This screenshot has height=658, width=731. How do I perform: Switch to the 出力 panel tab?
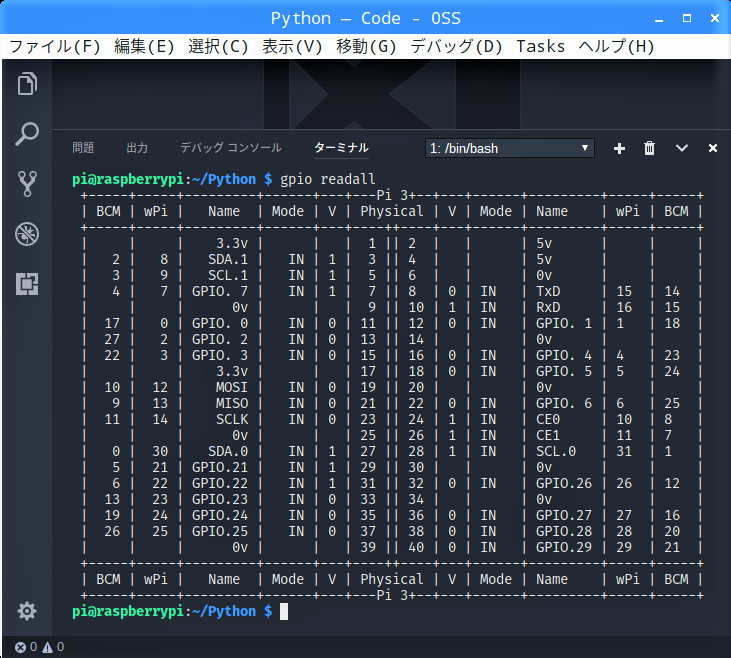point(137,148)
